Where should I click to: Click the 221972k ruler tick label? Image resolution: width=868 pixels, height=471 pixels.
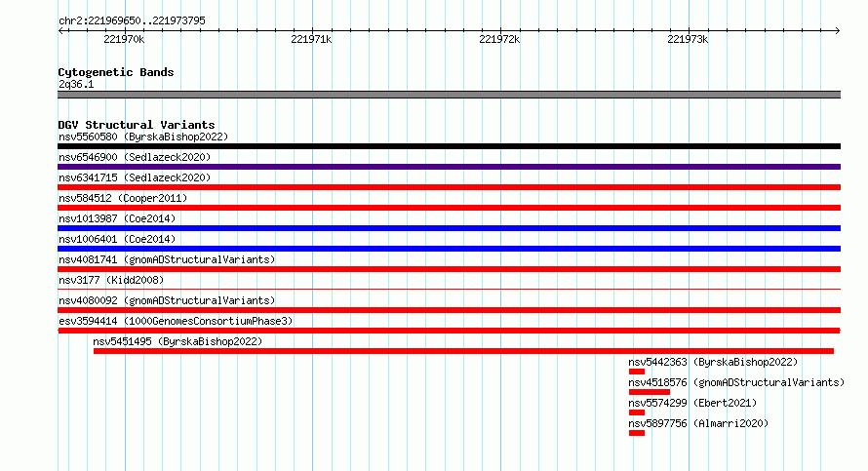[x=499, y=39]
